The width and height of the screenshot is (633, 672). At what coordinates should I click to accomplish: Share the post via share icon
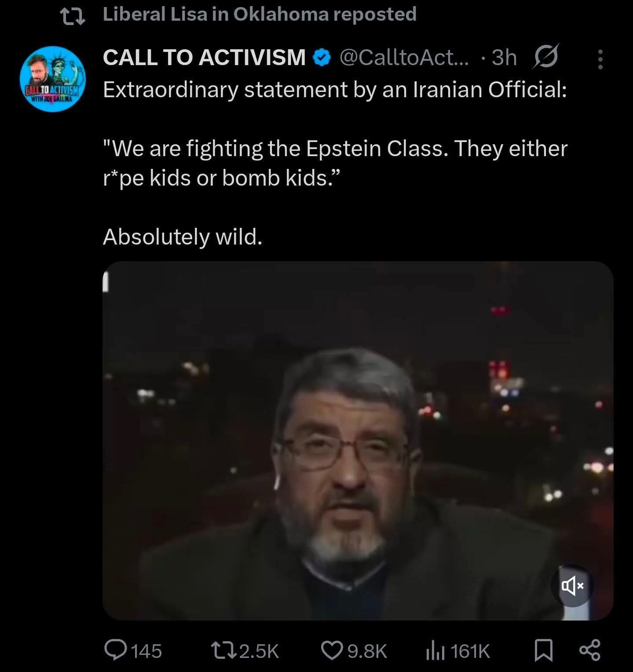[x=589, y=650]
